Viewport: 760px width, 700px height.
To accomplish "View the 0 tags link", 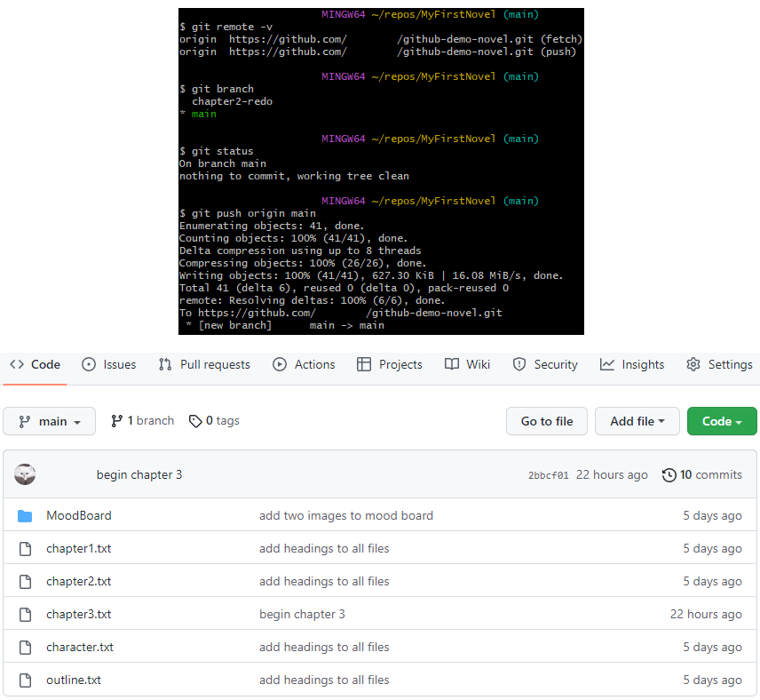I will [214, 420].
